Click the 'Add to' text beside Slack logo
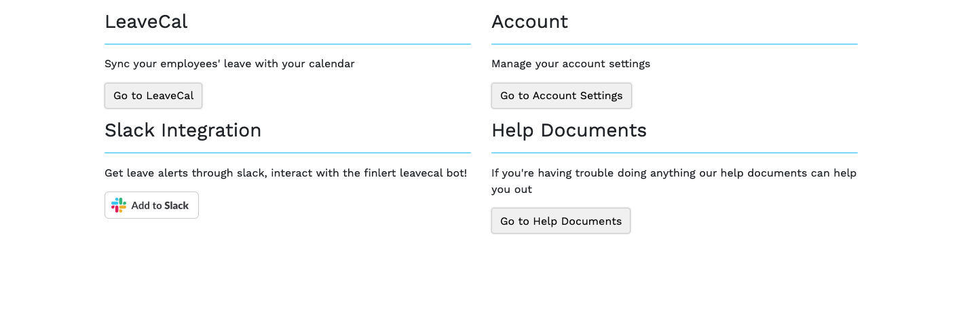 [147, 206]
